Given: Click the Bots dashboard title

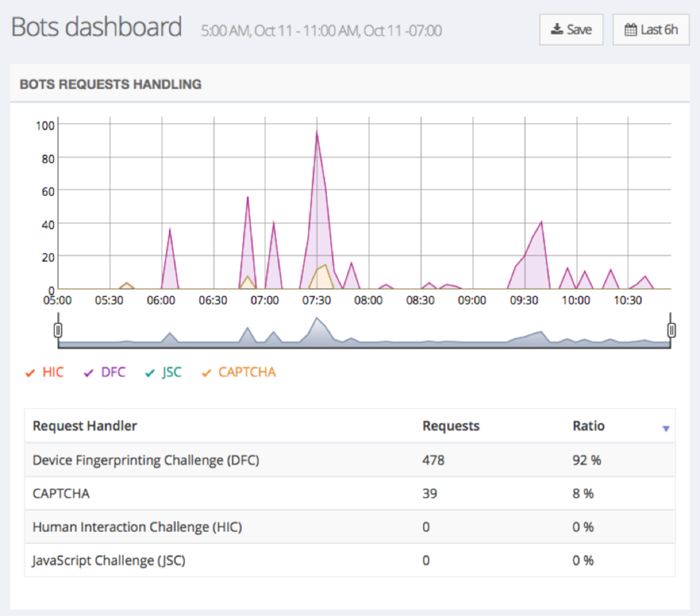Looking at the screenshot, I should coord(97,27).
